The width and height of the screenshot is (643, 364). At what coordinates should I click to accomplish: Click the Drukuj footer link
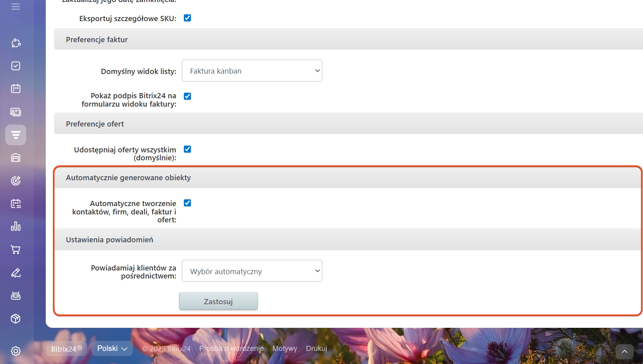(x=316, y=348)
